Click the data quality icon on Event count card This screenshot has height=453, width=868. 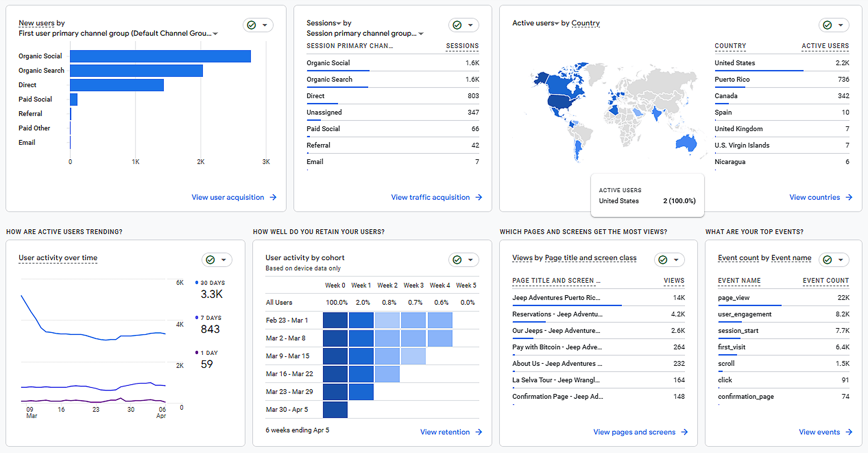[827, 260]
